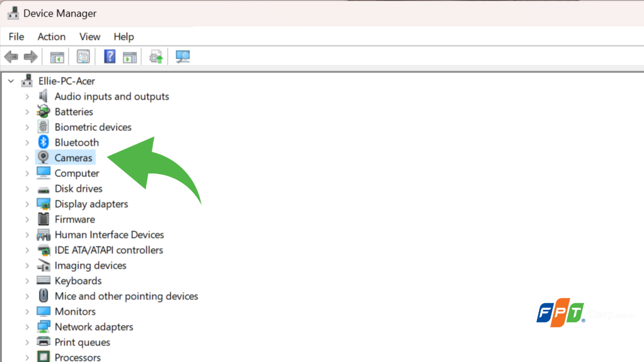Select the Print queues label
The image size is (644, 362).
click(x=83, y=343)
